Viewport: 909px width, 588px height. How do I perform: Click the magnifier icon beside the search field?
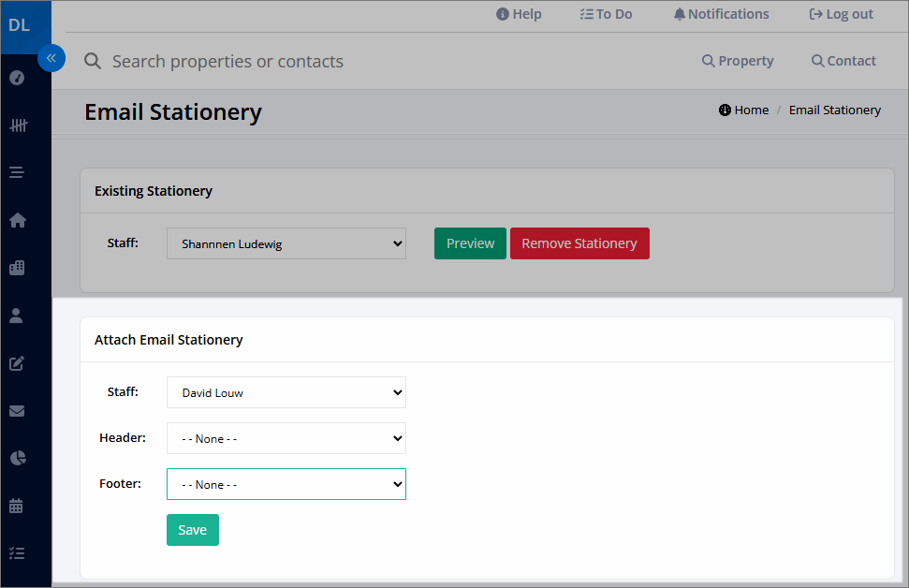point(92,61)
